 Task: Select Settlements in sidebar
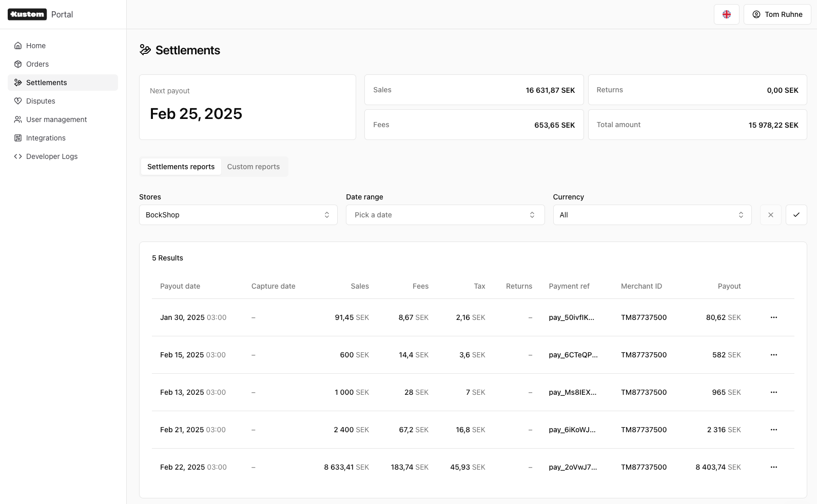pos(63,83)
